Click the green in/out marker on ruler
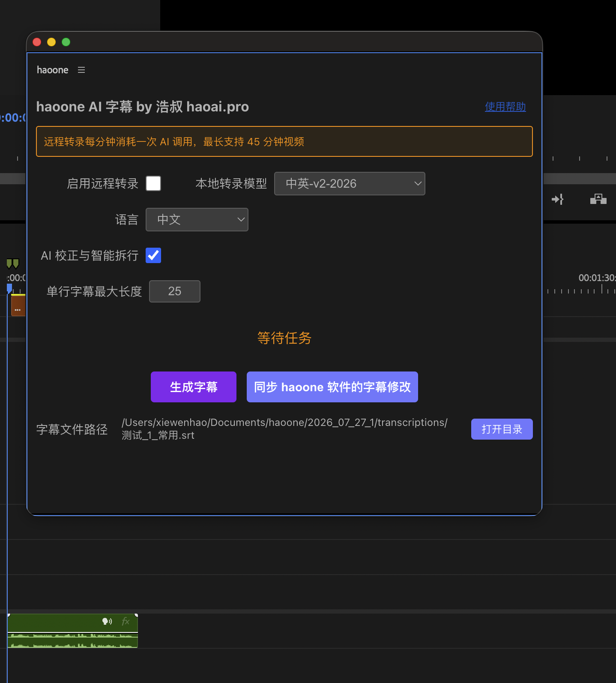The image size is (616, 683). [x=13, y=263]
